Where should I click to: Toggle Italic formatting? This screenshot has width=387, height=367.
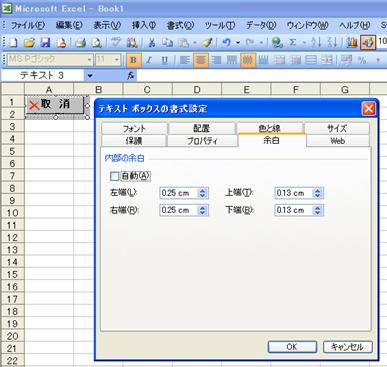[149, 60]
